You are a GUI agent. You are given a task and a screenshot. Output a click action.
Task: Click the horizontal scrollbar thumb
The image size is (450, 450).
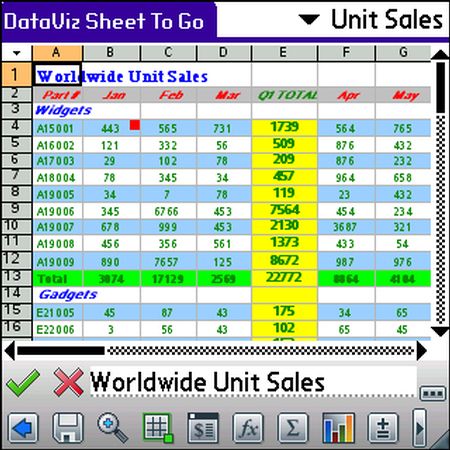pyautogui.click(x=61, y=351)
